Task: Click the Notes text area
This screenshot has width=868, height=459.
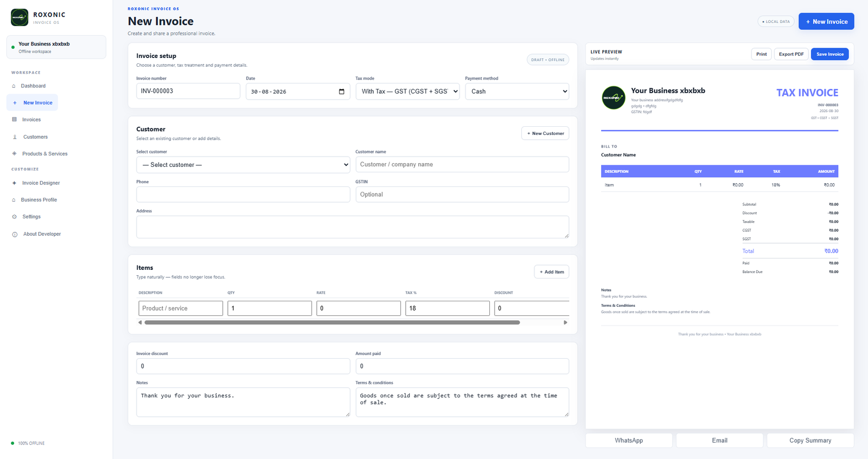Action: [243, 402]
